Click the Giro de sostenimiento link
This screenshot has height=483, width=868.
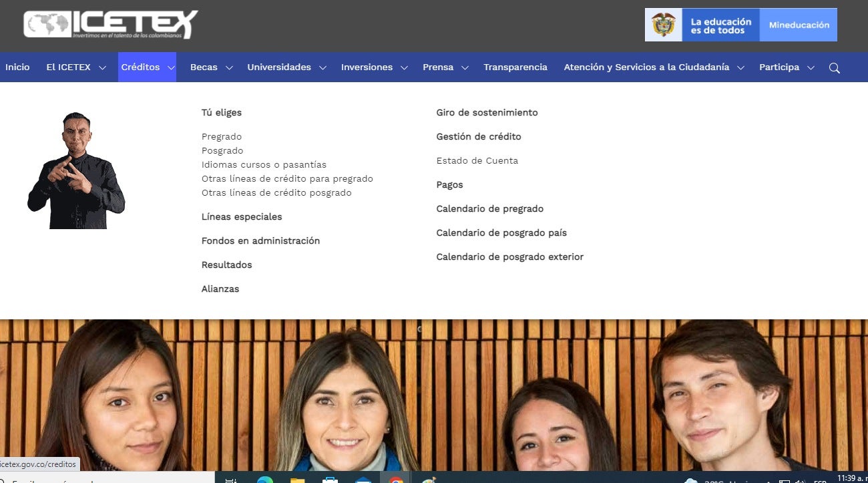click(487, 112)
